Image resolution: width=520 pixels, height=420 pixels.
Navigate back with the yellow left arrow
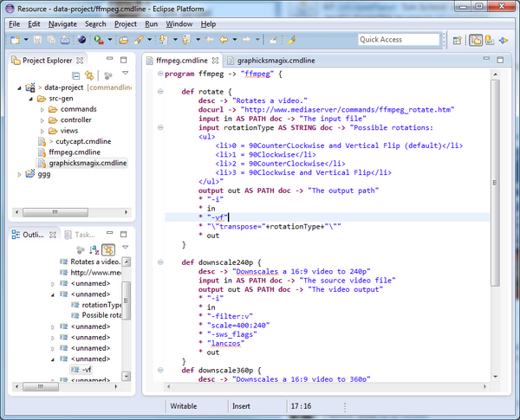tap(224, 40)
